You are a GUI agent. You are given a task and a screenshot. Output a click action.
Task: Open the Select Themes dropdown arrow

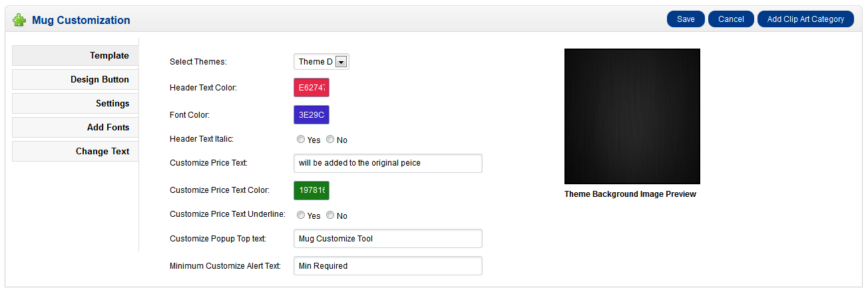pos(341,62)
